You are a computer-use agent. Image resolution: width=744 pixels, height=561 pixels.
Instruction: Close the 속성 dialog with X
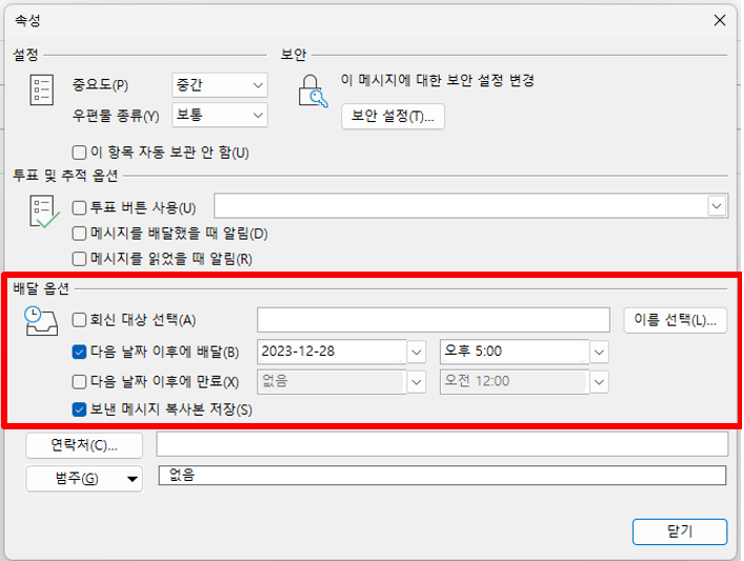pyautogui.click(x=719, y=20)
